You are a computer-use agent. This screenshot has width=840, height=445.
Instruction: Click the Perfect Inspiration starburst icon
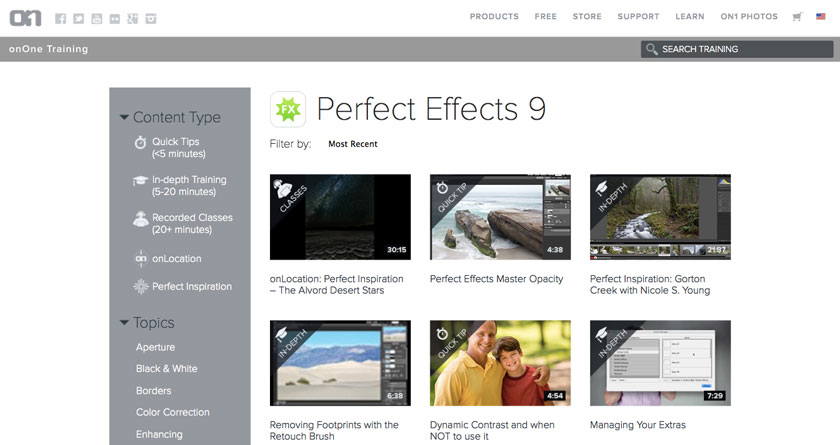(140, 286)
